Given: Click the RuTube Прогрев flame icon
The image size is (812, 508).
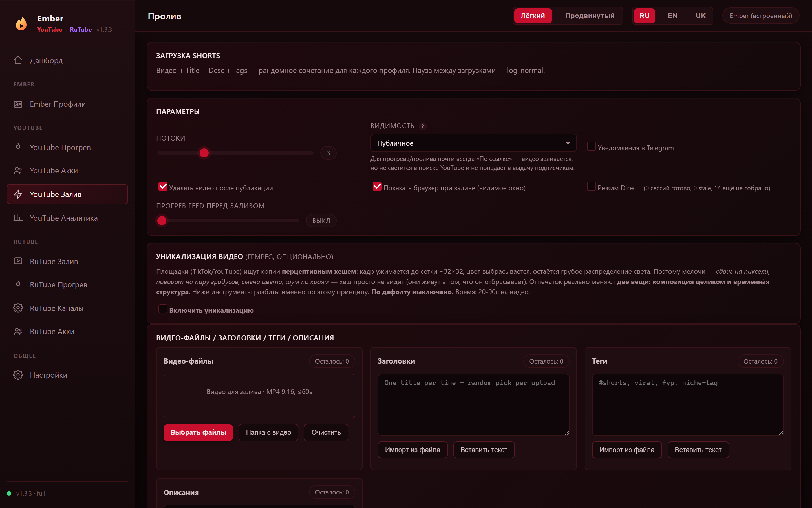Looking at the screenshot, I should click(18, 284).
